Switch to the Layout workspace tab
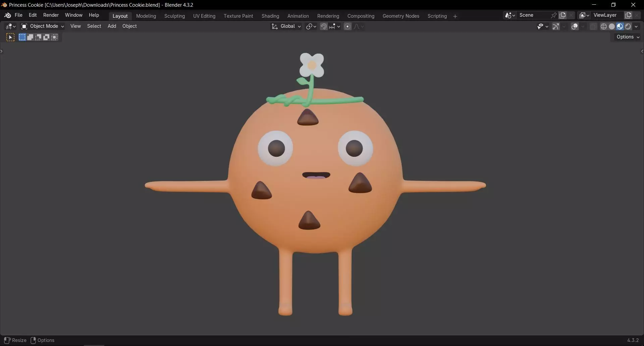The width and height of the screenshot is (644, 346). click(x=120, y=16)
